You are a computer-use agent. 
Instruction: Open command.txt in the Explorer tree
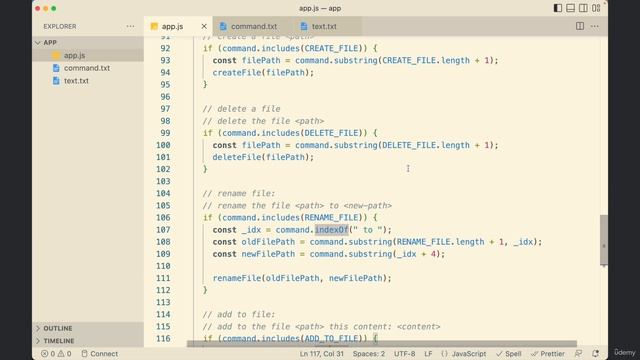[87, 68]
